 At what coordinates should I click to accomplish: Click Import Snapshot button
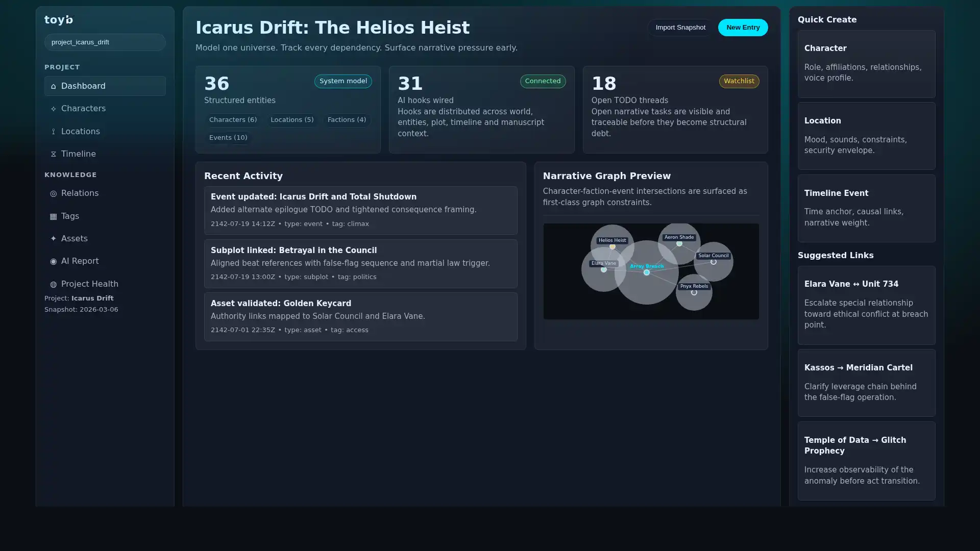[x=680, y=28]
